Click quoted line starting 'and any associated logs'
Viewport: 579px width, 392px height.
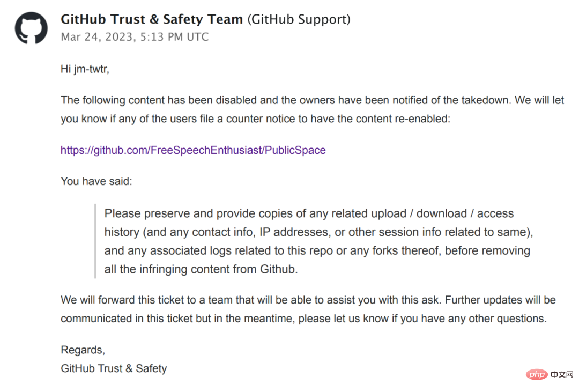(317, 250)
